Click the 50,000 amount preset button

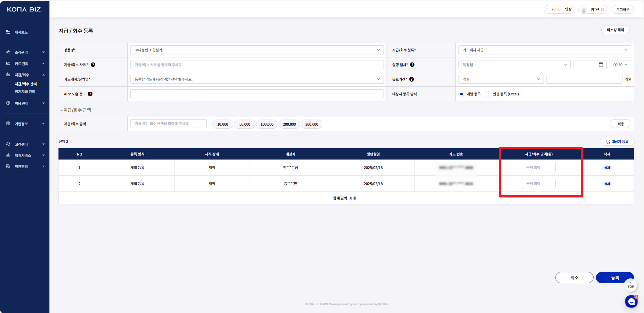245,124
